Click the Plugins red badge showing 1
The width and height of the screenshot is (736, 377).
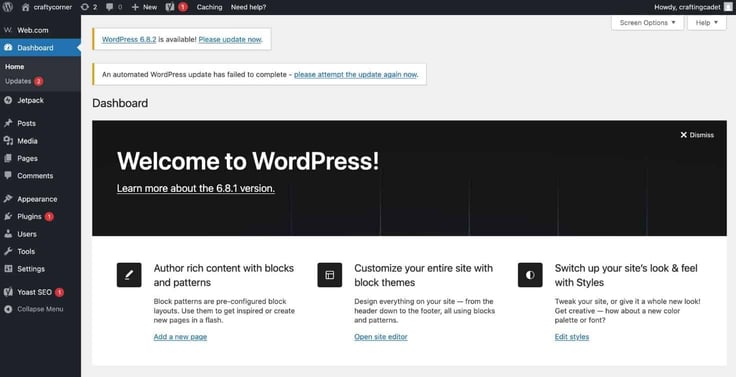pos(49,216)
